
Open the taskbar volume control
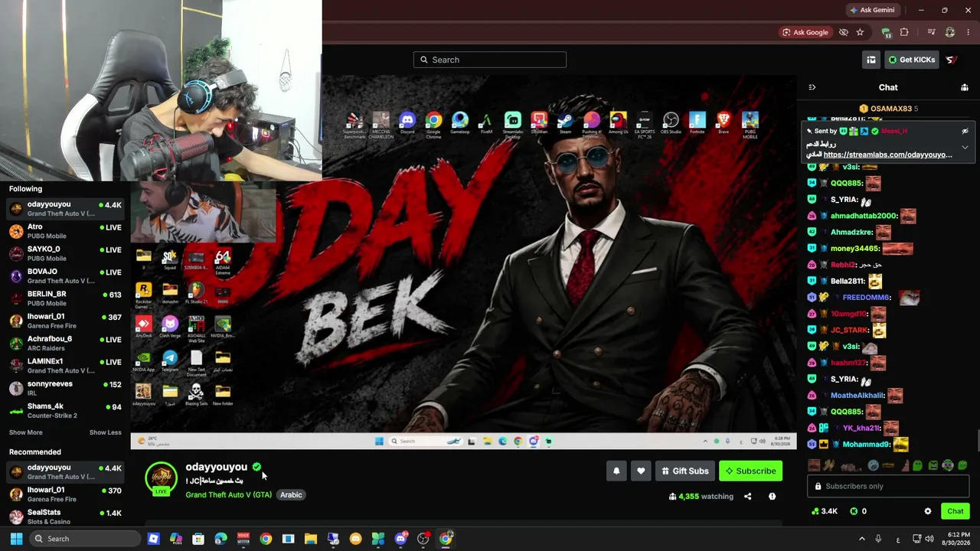tap(929, 539)
